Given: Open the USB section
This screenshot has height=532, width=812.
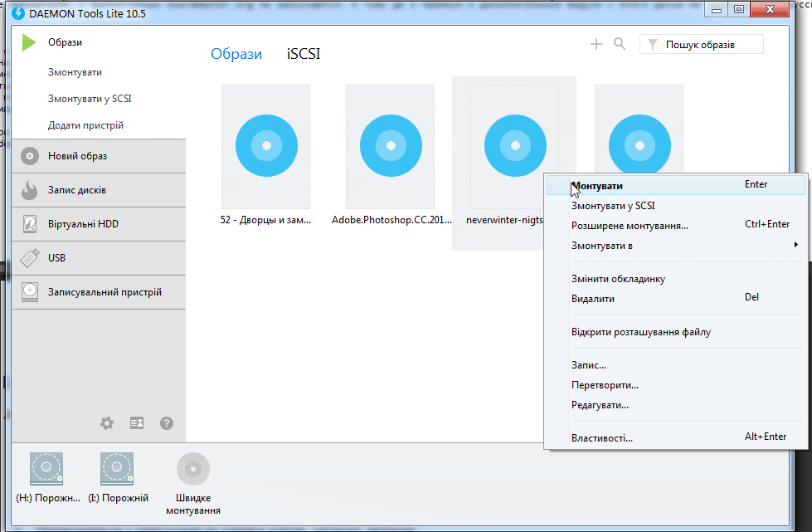Looking at the screenshot, I should click(57, 258).
